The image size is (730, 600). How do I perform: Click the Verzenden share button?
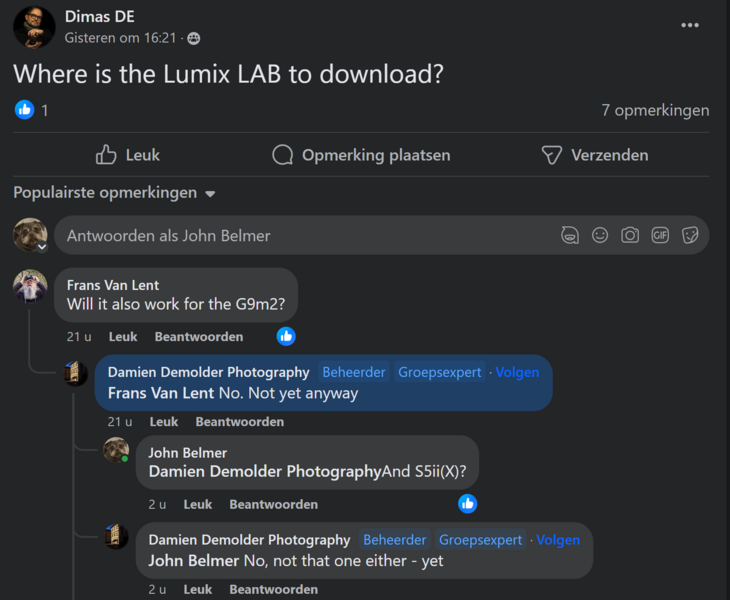pyautogui.click(x=594, y=155)
